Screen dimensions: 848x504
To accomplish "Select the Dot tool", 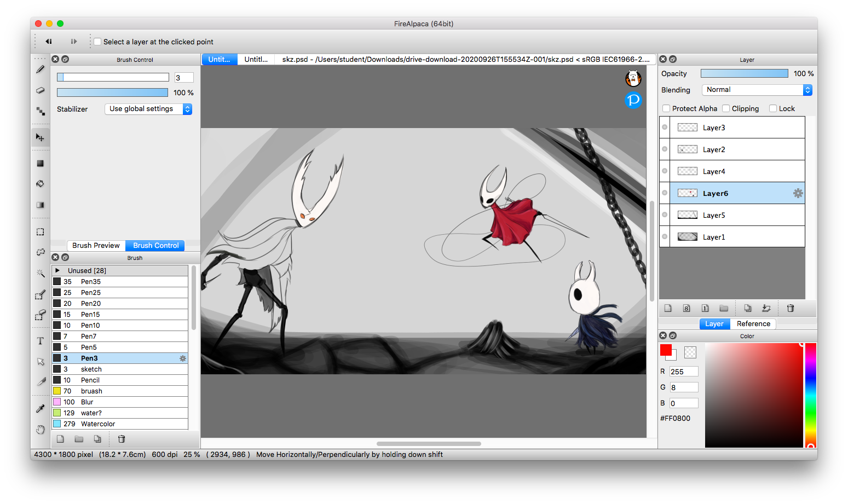I will click(x=40, y=111).
